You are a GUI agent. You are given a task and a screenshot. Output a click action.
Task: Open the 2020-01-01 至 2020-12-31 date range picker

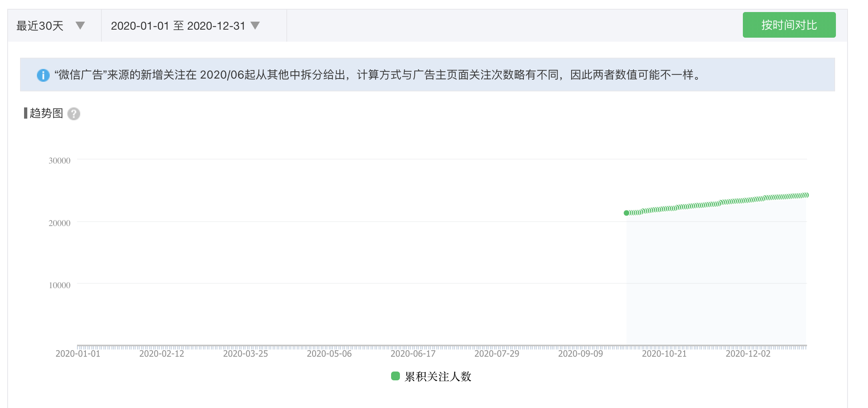coord(194,26)
